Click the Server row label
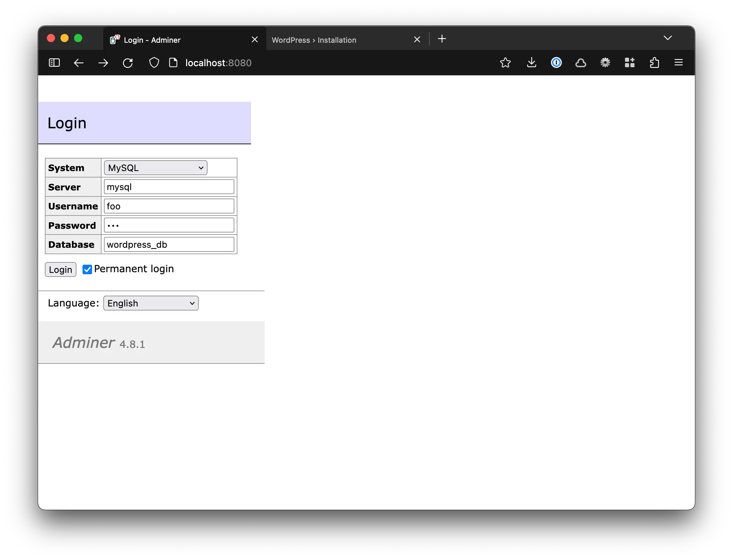733x560 pixels. (x=65, y=187)
